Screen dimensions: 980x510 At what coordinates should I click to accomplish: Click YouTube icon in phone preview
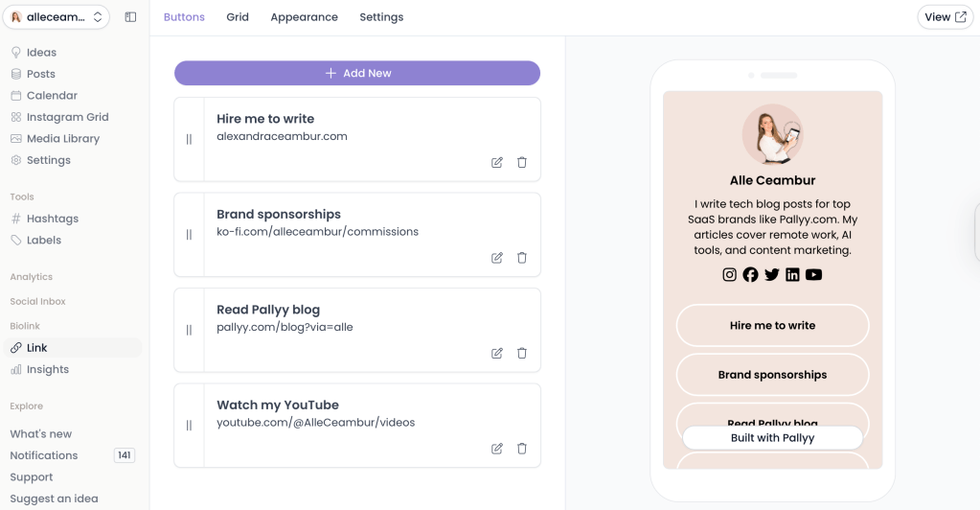tap(813, 275)
